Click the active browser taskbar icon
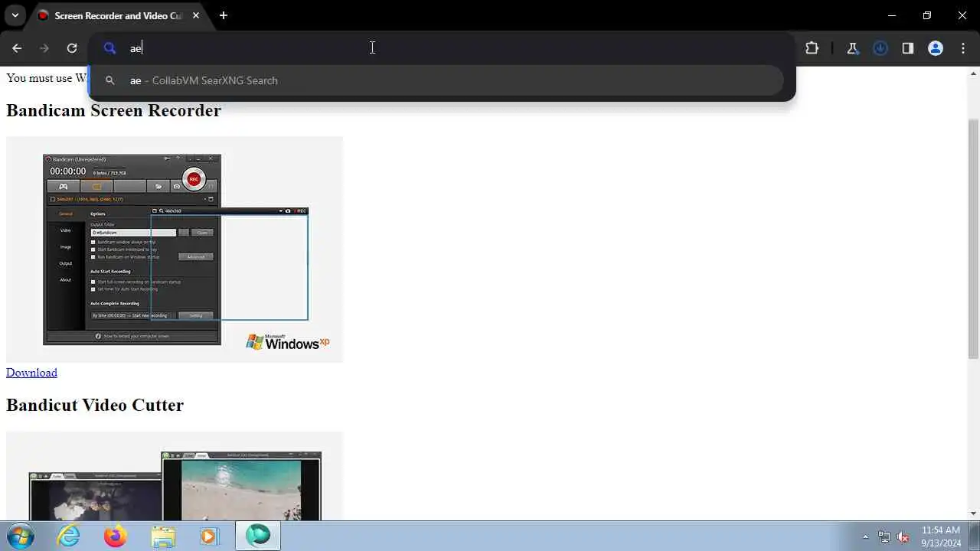 258,536
